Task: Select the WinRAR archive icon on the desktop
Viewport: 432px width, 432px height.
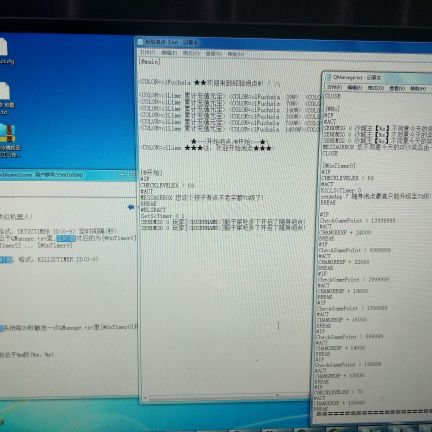Action: coord(9,140)
